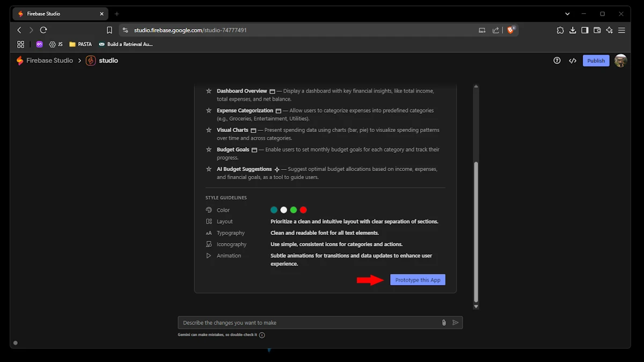The width and height of the screenshot is (644, 362).
Task: Click the Publish button
Action: click(x=596, y=61)
